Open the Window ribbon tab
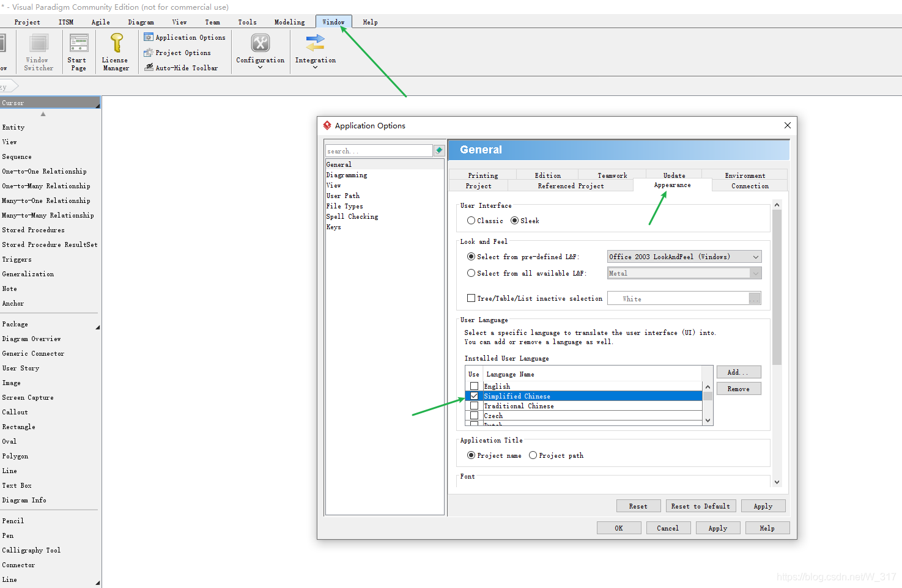This screenshot has height=588, width=902. click(x=334, y=22)
